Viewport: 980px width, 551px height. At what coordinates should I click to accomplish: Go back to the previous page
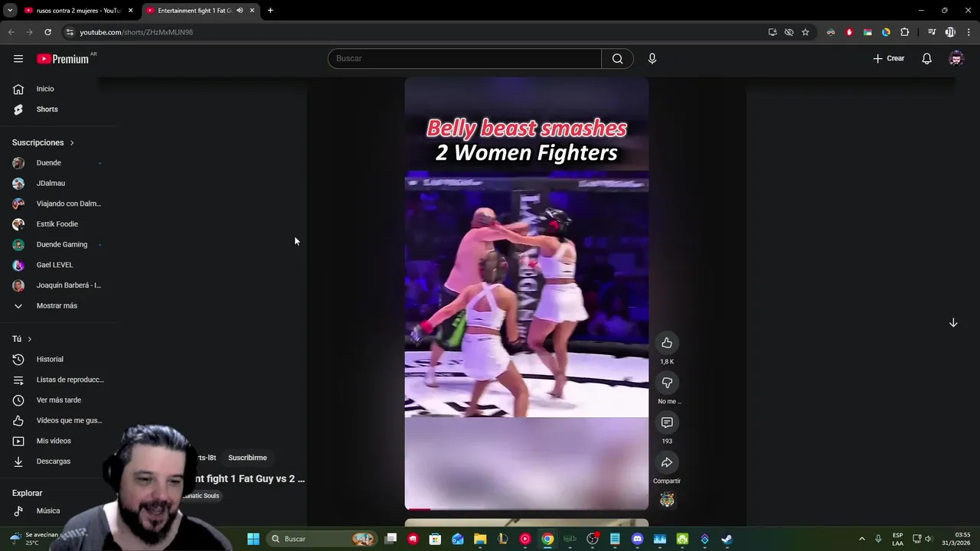[11, 32]
